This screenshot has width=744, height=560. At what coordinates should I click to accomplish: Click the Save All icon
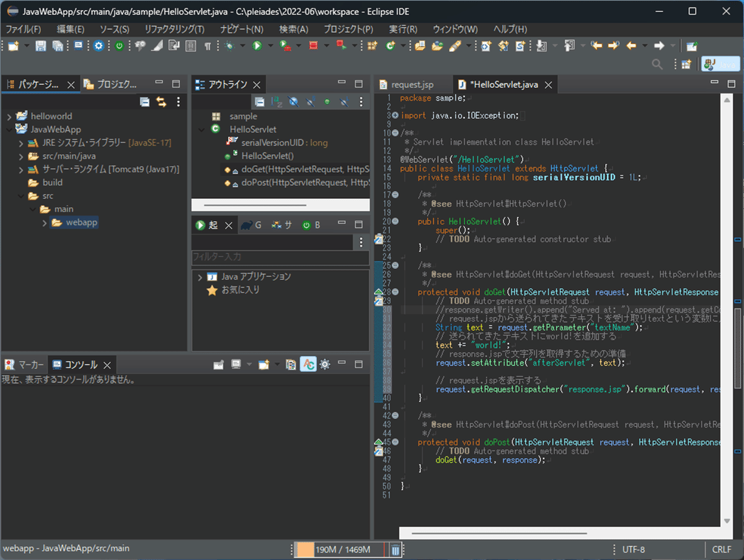tap(58, 46)
